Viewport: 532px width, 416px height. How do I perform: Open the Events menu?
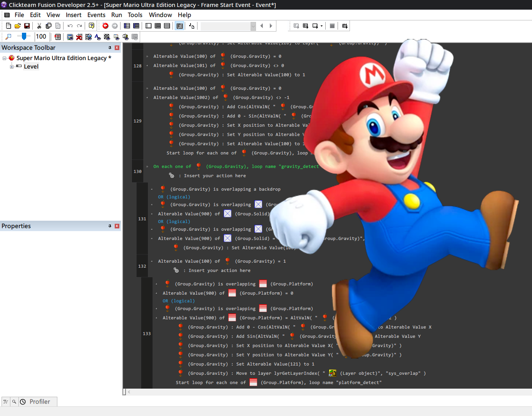coord(96,15)
